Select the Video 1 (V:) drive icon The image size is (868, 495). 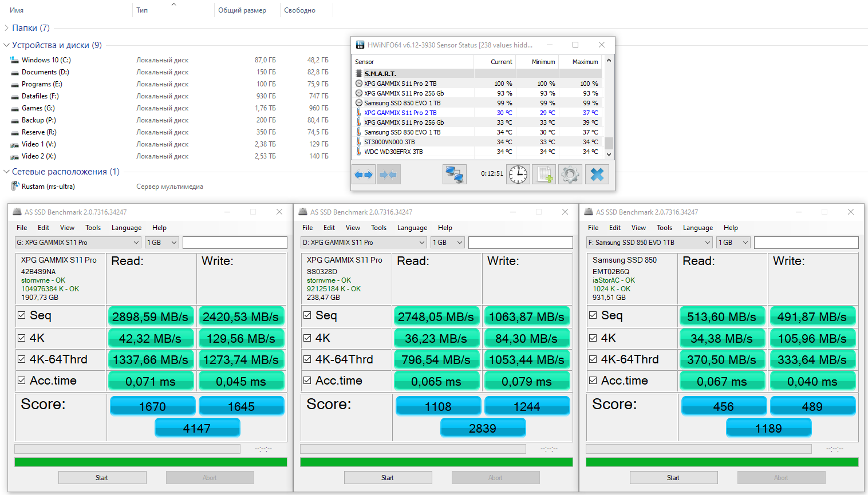[14, 144]
